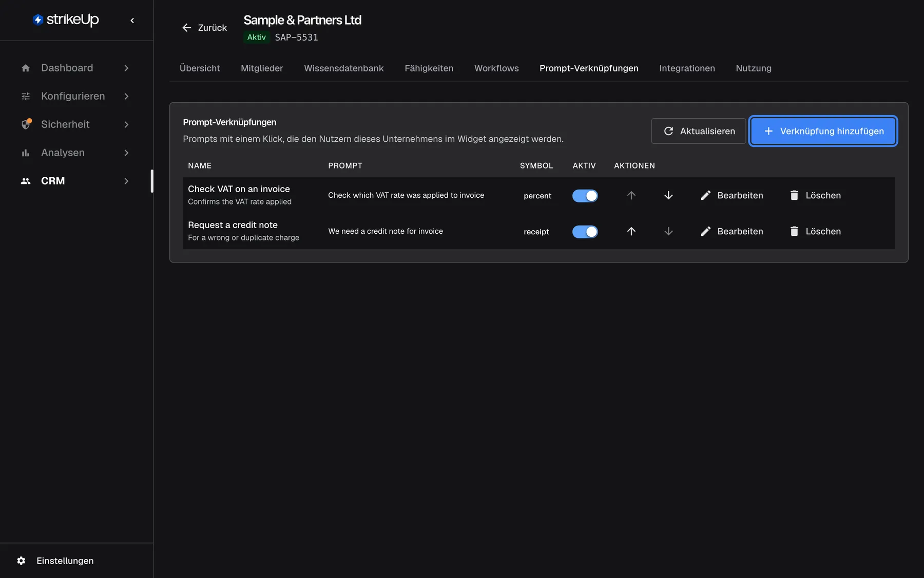Click the NAME column header
Screen dimensions: 924x578
(200, 165)
